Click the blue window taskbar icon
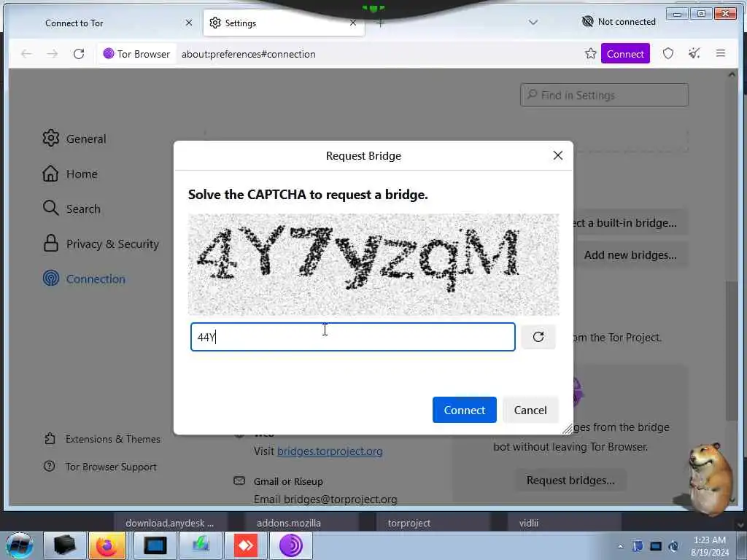The height and width of the screenshot is (560, 747). click(x=155, y=545)
